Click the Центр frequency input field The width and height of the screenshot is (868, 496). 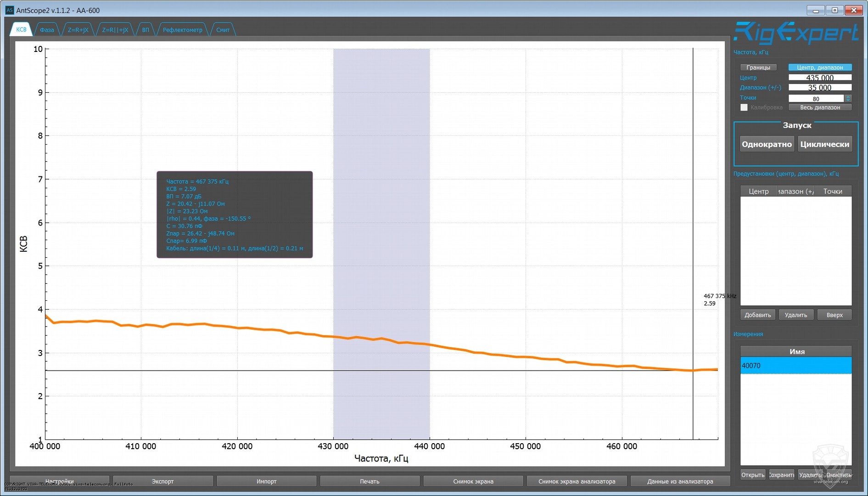(x=819, y=78)
